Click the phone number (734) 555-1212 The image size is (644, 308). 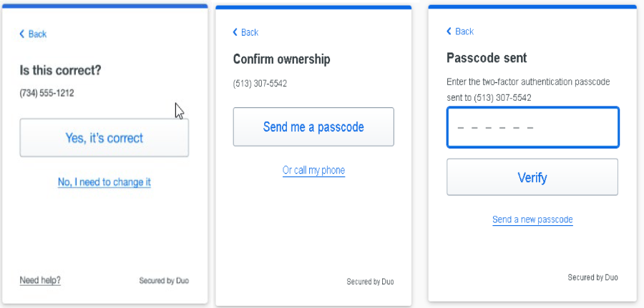47,93
